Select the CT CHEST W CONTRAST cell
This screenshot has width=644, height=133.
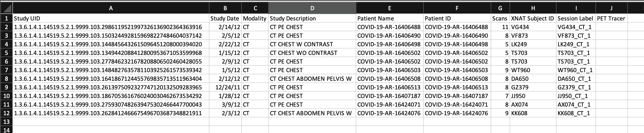coord(312,44)
